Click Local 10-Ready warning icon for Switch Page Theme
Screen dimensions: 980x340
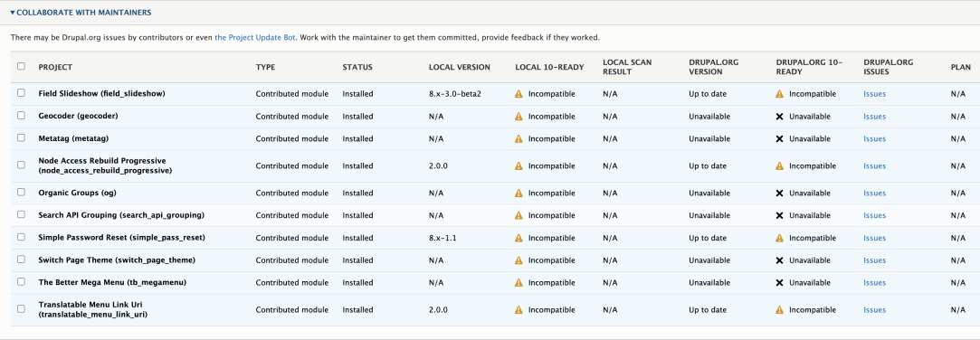(x=519, y=260)
